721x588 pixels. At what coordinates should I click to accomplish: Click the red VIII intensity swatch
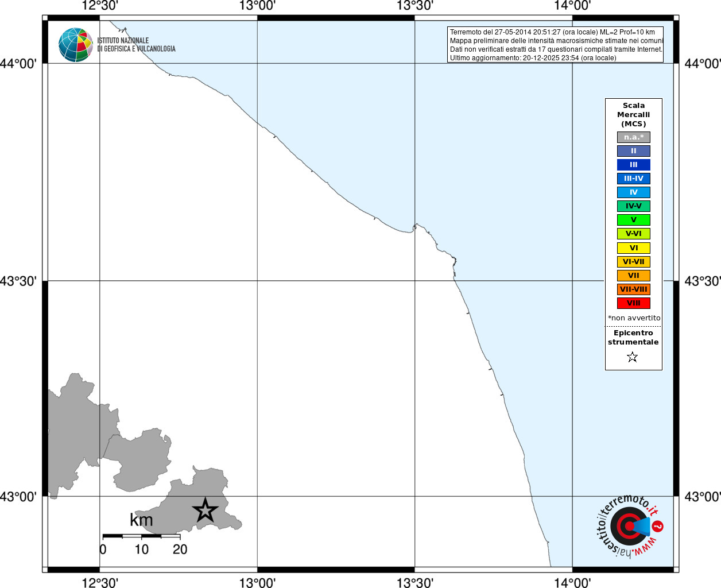(x=633, y=303)
